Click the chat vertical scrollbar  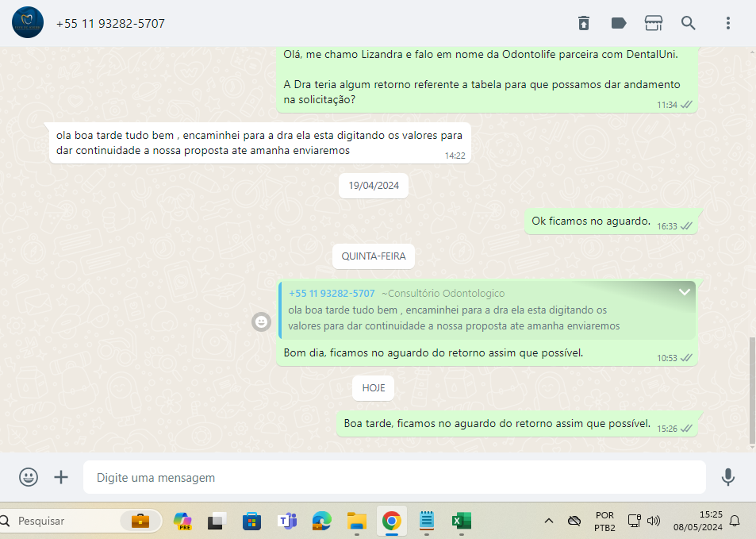tap(752, 391)
